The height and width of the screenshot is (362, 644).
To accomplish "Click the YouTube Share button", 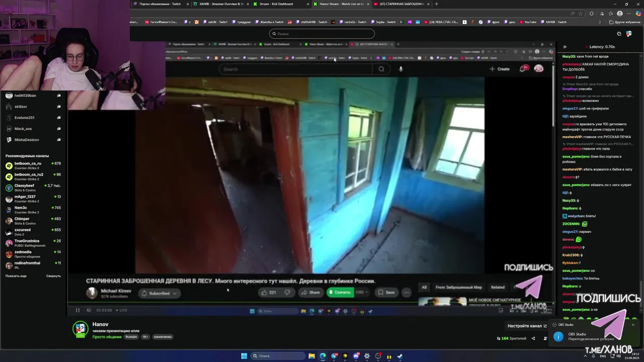I will pyautogui.click(x=310, y=293).
